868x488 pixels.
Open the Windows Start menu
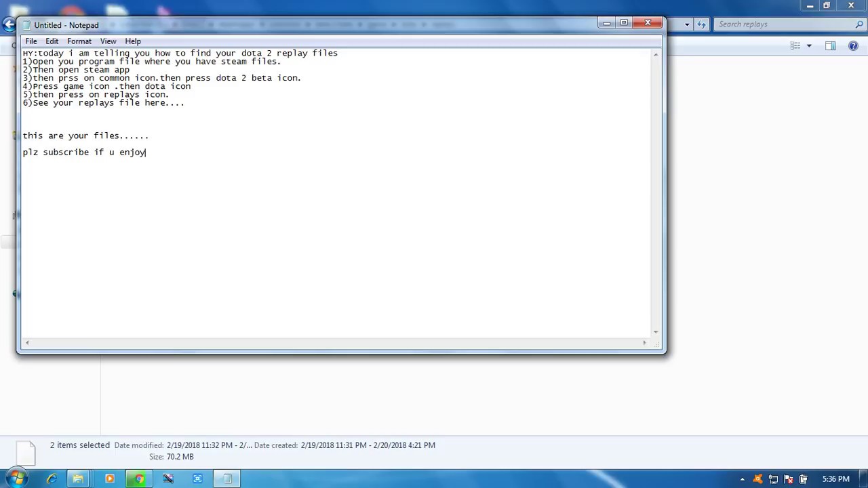point(16,479)
